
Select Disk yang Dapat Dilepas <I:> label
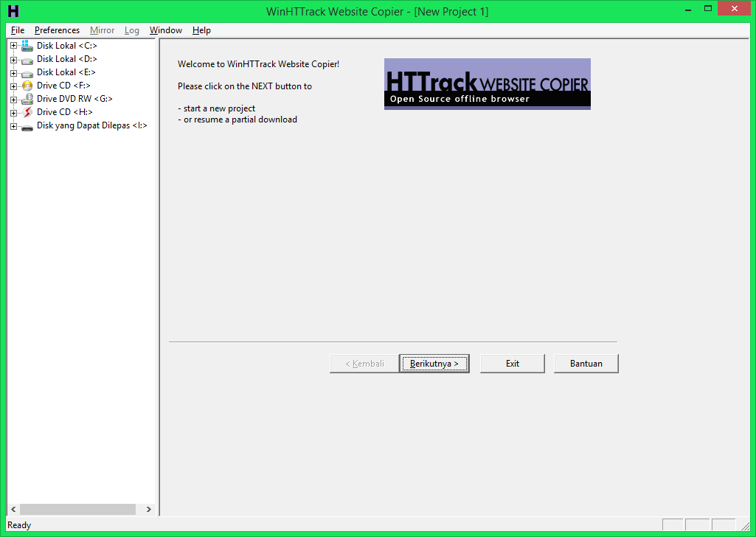tap(92, 125)
